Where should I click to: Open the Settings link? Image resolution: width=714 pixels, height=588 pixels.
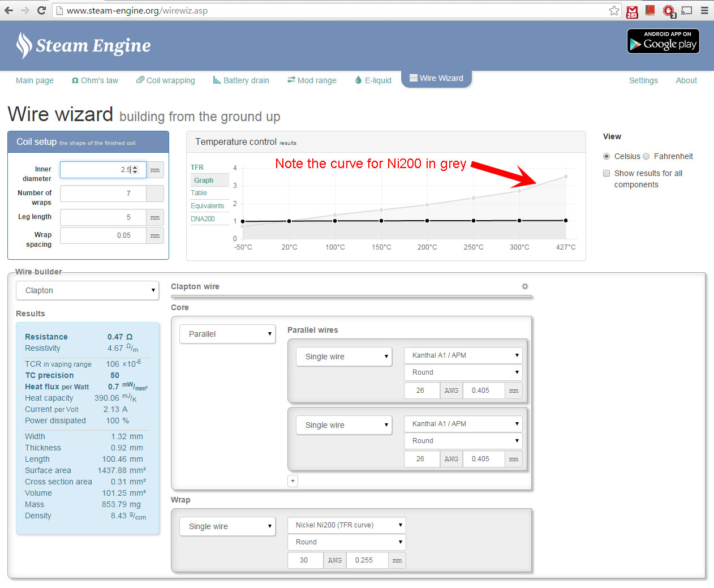point(643,80)
